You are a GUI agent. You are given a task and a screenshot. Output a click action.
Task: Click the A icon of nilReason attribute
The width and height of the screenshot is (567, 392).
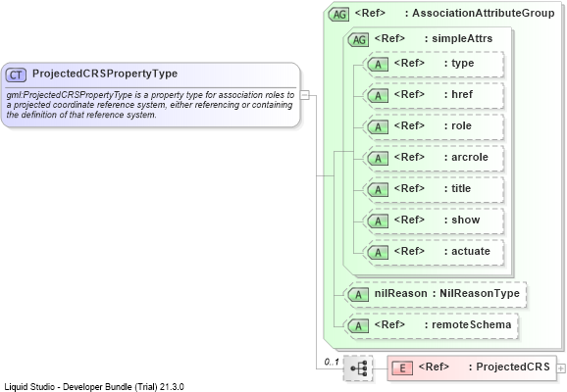[x=358, y=295]
